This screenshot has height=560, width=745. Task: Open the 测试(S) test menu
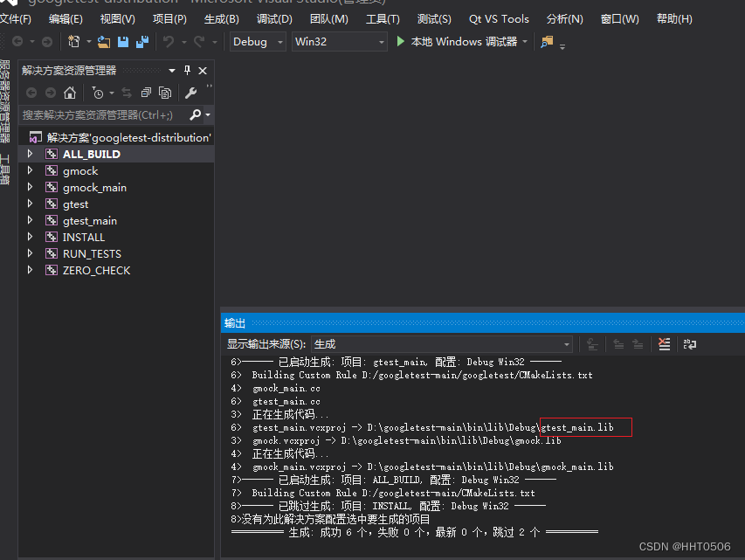point(434,19)
